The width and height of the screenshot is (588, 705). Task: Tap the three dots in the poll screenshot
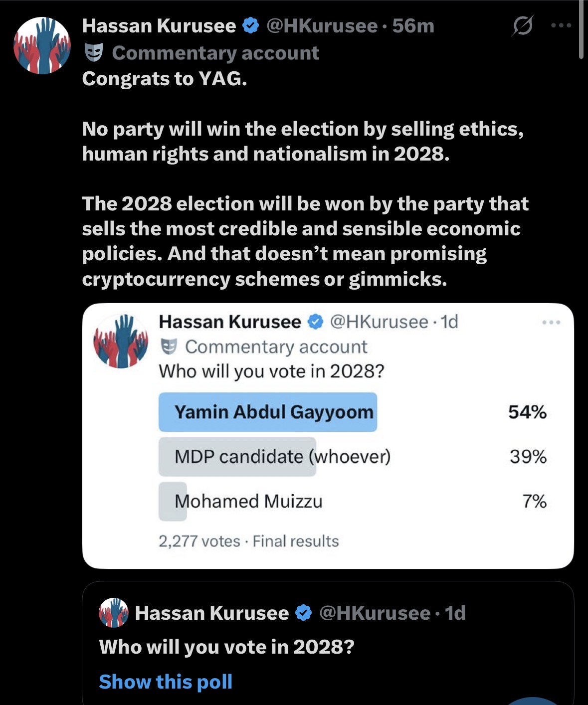tap(551, 323)
